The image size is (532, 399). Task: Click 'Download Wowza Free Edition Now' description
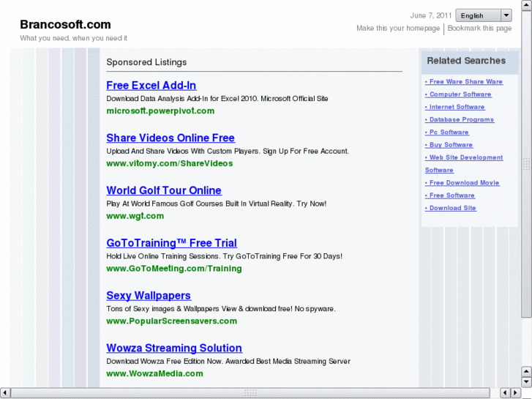click(228, 362)
